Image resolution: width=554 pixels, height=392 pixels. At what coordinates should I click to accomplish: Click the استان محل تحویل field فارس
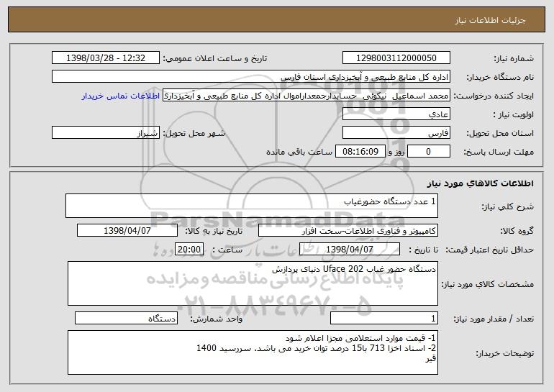point(396,133)
